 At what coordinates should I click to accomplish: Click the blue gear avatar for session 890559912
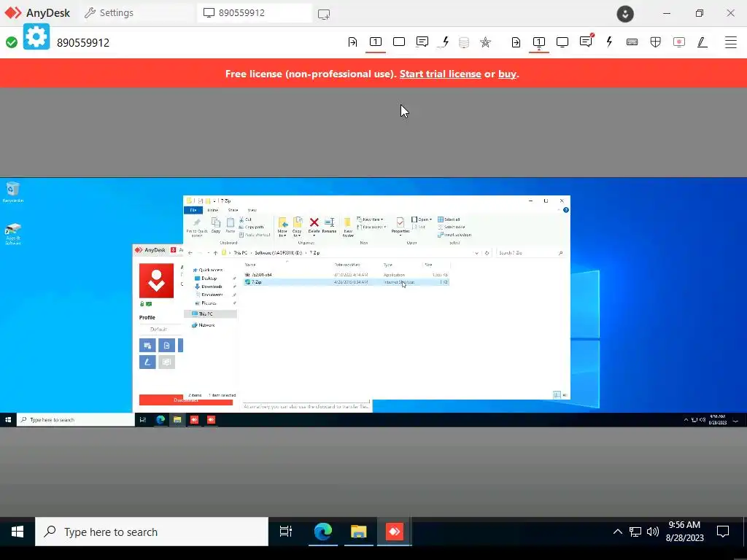pos(36,36)
